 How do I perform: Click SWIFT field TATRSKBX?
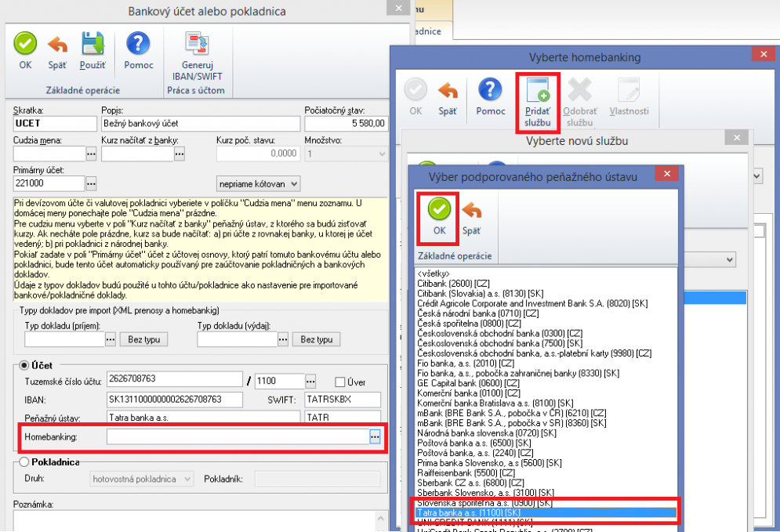coord(343,400)
